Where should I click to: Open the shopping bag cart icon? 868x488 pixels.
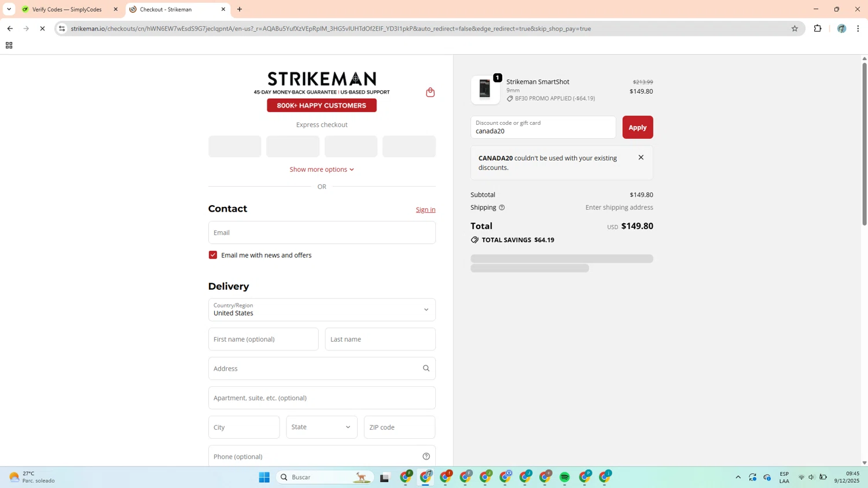pyautogui.click(x=430, y=93)
